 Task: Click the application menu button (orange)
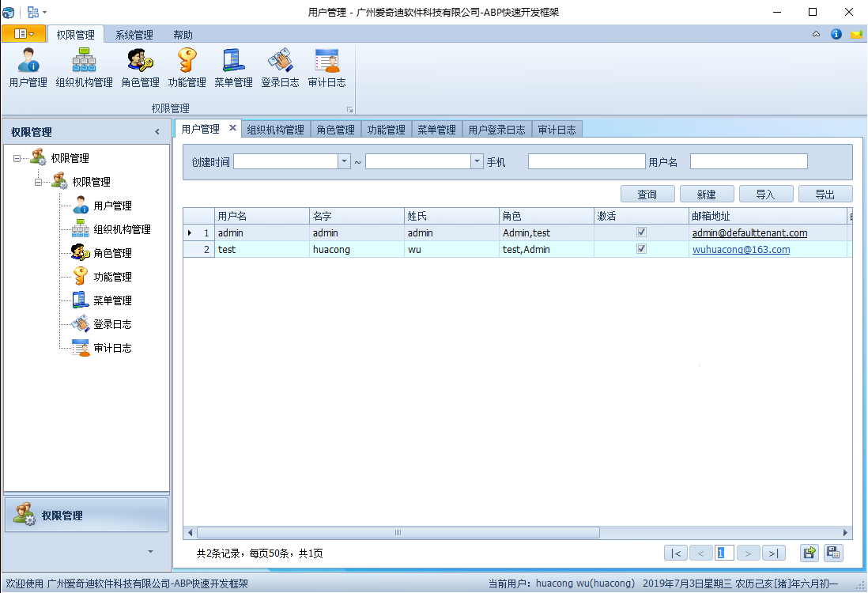pyautogui.click(x=24, y=34)
